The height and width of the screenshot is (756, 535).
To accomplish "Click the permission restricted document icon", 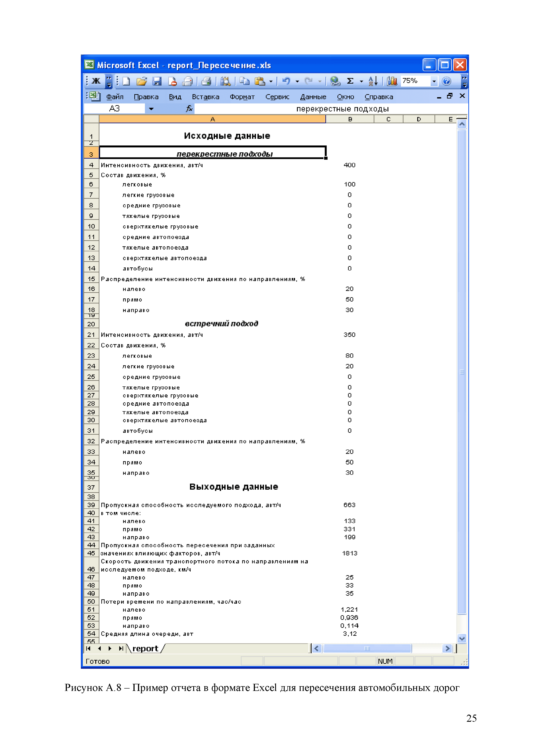I will point(172,81).
